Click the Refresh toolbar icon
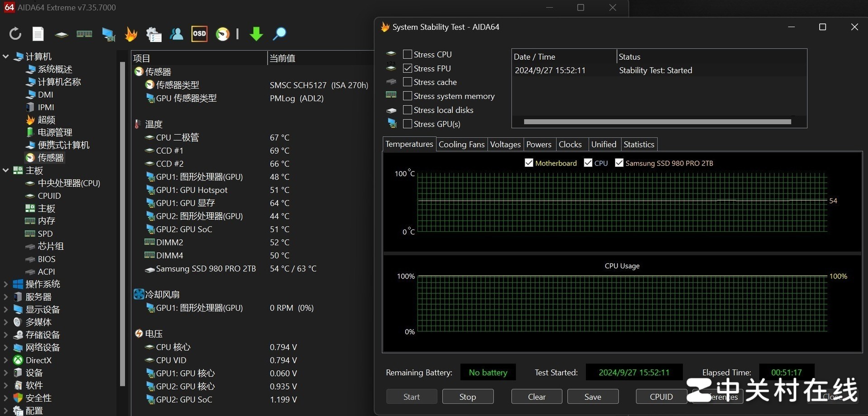Viewport: 868px width, 416px height. click(x=15, y=33)
